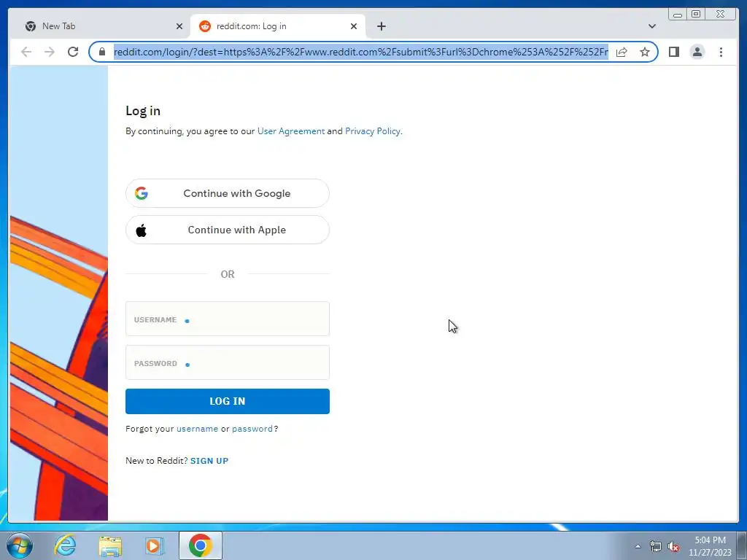Open a new tab with the plus button
Screen dimensions: 747x560
point(381,26)
